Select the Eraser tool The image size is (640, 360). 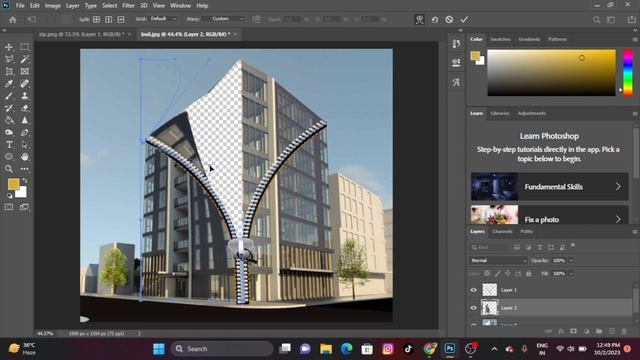24,108
